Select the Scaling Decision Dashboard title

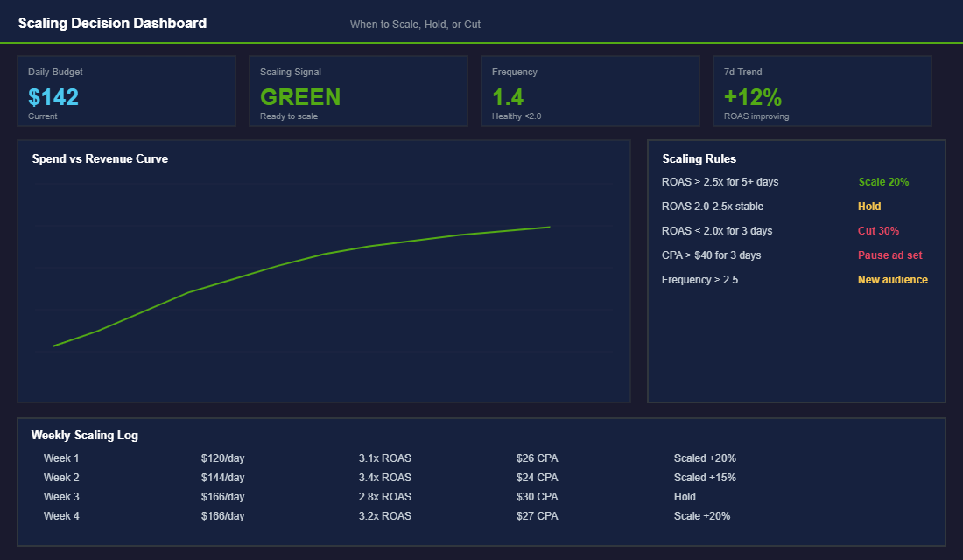[x=112, y=23]
